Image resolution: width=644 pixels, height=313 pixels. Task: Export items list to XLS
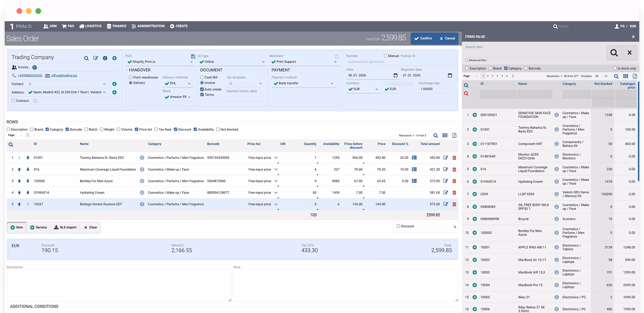(635, 76)
